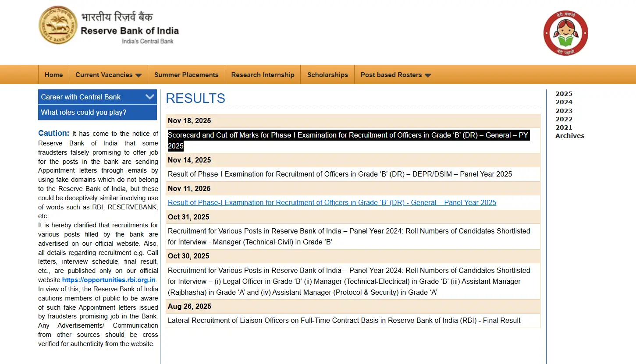The width and height of the screenshot is (636, 364).
Task: Open the opportunities.rbi.org.in website link
Action: tap(109, 280)
